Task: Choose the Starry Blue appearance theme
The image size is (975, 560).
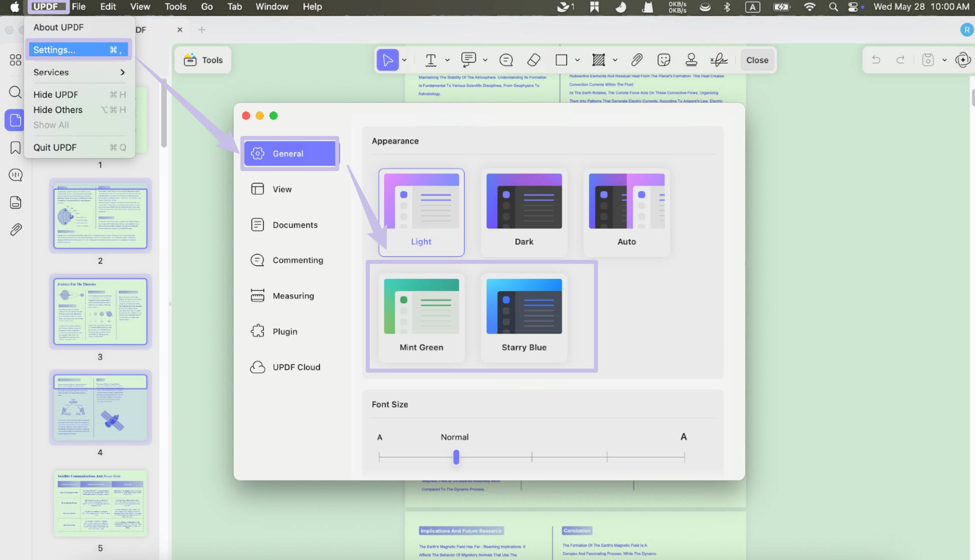Action: (x=524, y=317)
